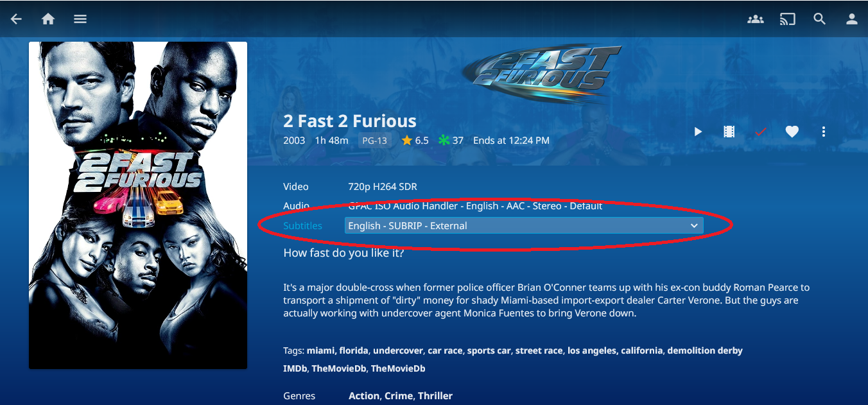The width and height of the screenshot is (868, 405).
Task: Open the street race tag
Action: (x=539, y=350)
